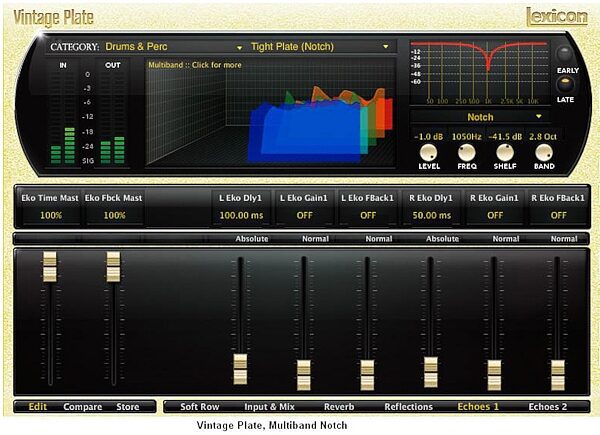Click the FREQ knob
This screenshot has width=600, height=435.
click(466, 153)
